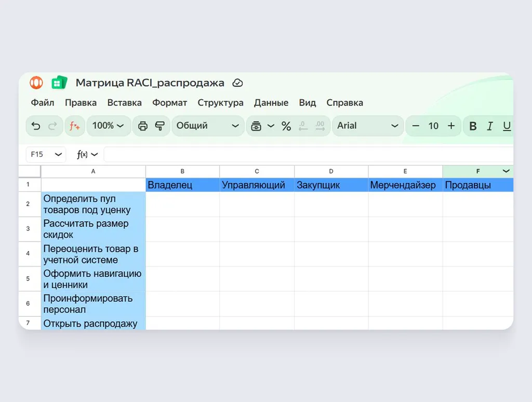The height and width of the screenshot is (402, 532).
Task: Click cell Оформить навигацию и ценники
Action: (94, 279)
